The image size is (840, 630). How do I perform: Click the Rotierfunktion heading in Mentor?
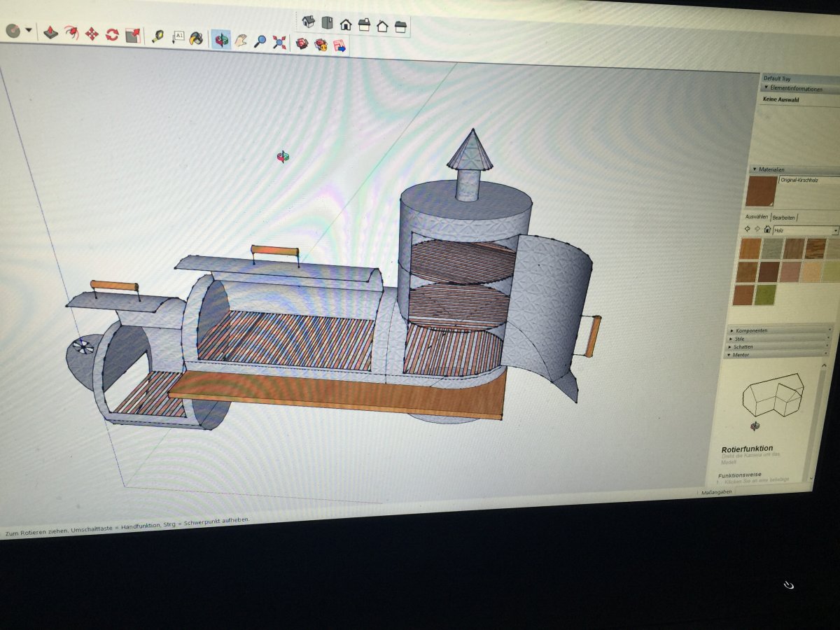(x=747, y=449)
